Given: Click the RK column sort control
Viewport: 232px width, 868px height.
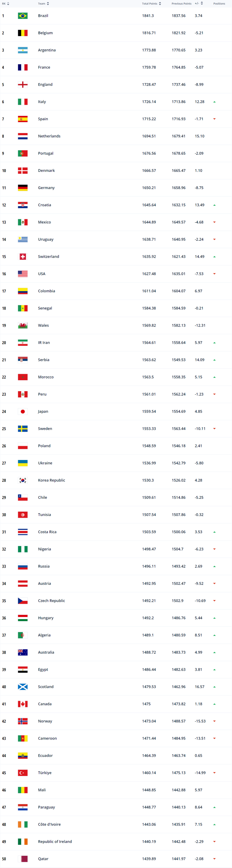Looking at the screenshot, I should click(7, 3).
